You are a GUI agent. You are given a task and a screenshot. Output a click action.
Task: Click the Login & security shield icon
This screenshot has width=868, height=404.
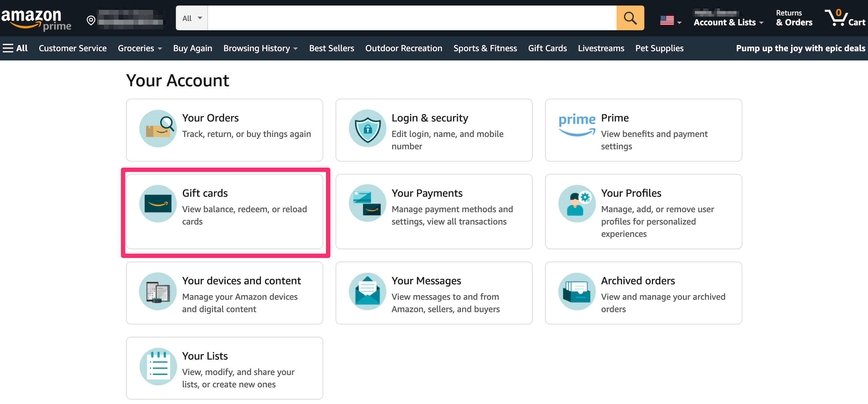coord(367,129)
